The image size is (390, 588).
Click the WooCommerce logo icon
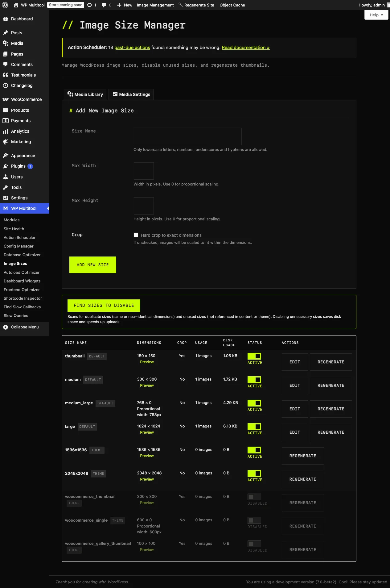(6, 99)
